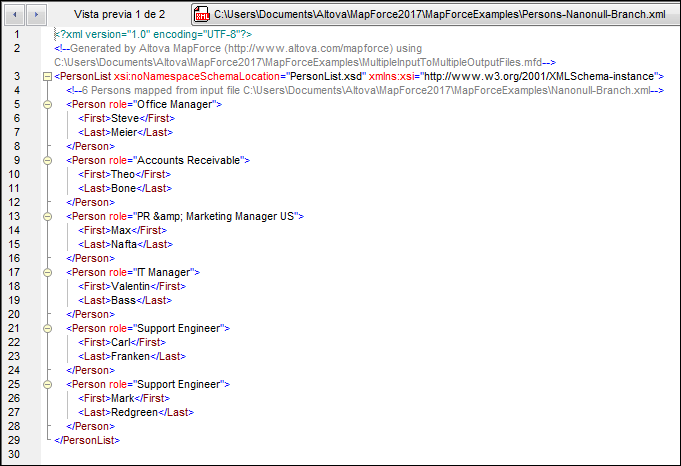Collapse the Office Manager Person node

pyautogui.click(x=47, y=104)
